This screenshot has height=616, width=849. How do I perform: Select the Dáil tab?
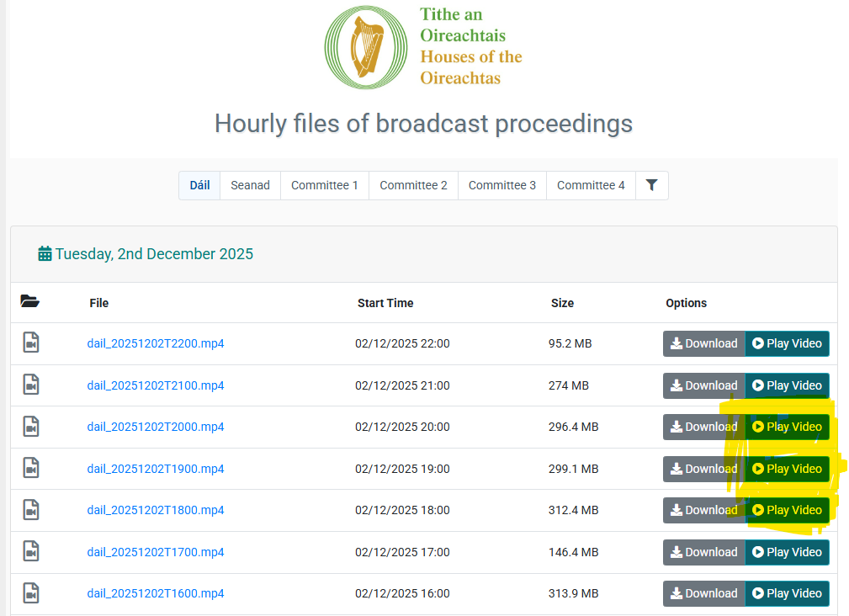(x=199, y=185)
